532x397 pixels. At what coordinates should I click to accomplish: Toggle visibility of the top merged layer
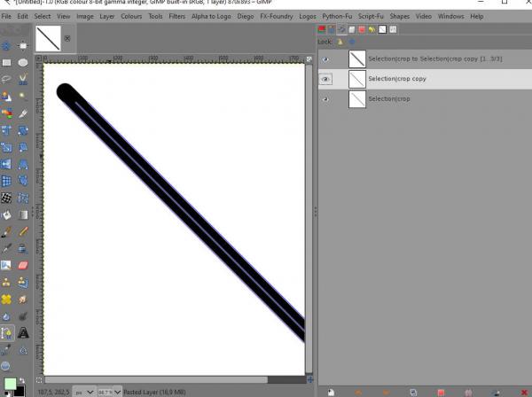(325, 59)
